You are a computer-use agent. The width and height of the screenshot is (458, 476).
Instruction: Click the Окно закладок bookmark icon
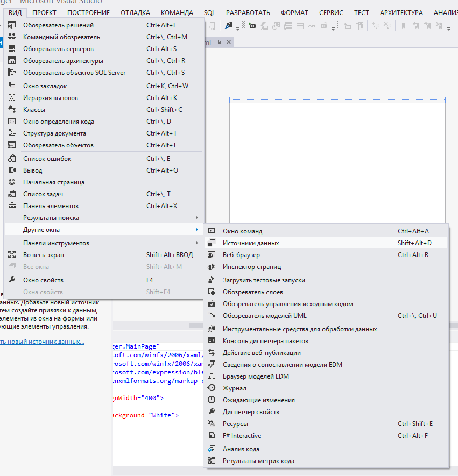coord(12,86)
